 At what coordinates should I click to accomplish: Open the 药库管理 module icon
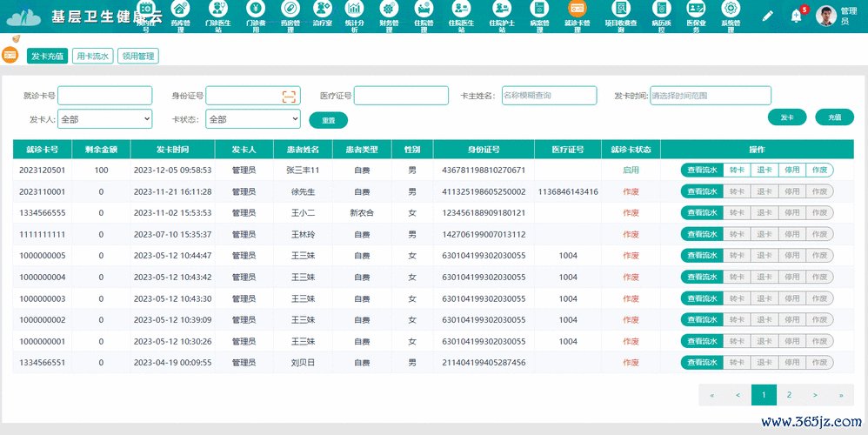tap(180, 9)
